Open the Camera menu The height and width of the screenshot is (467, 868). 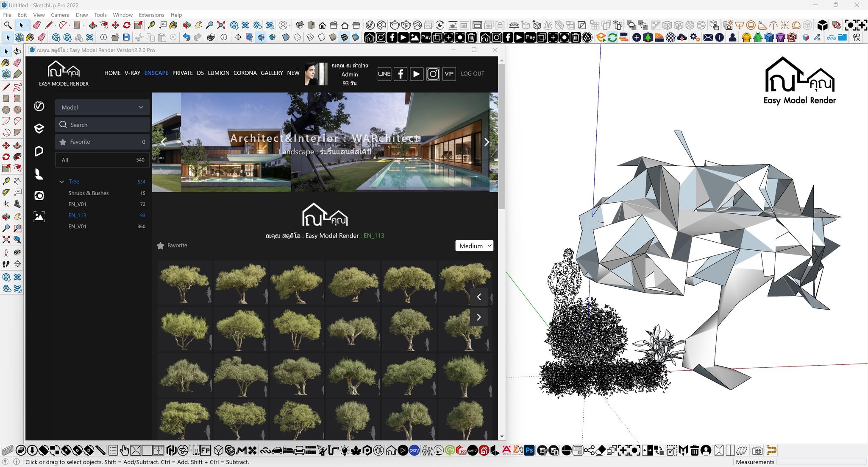[60, 15]
